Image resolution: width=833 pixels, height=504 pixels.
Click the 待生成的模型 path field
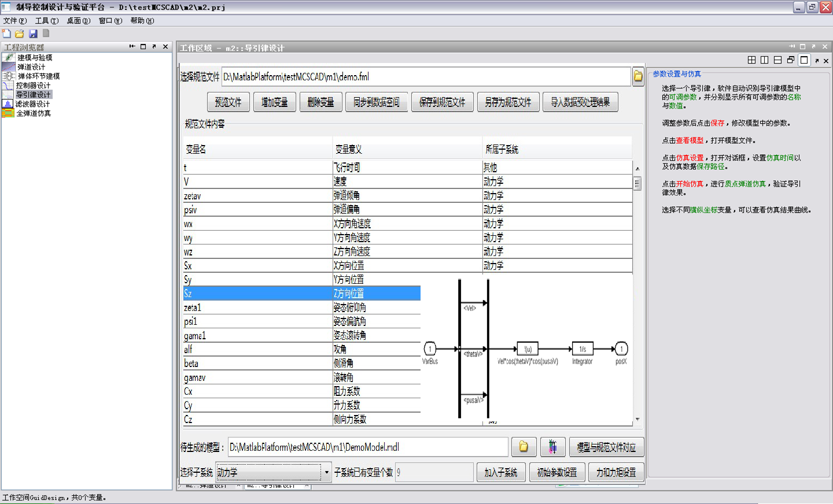tap(368, 447)
